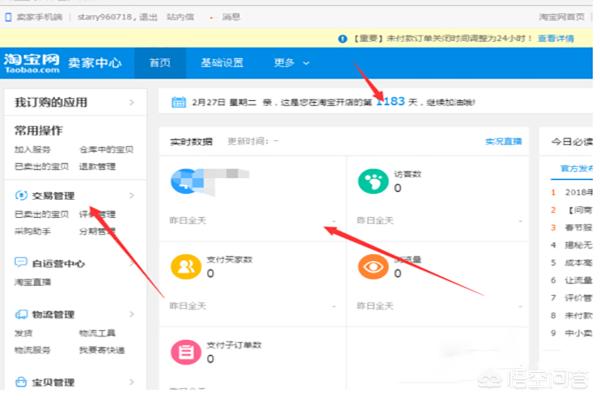
Task: Open 淘宝直播 under 自运营中心
Action: 35,282
